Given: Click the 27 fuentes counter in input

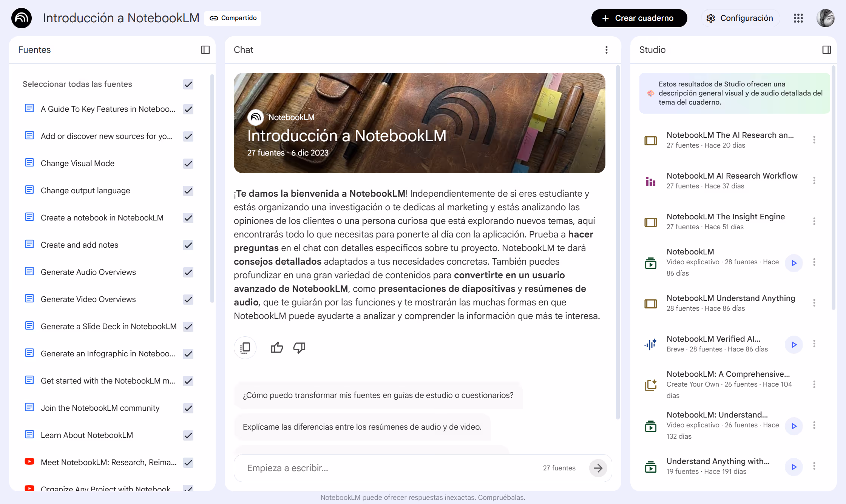Looking at the screenshot, I should 559,468.
